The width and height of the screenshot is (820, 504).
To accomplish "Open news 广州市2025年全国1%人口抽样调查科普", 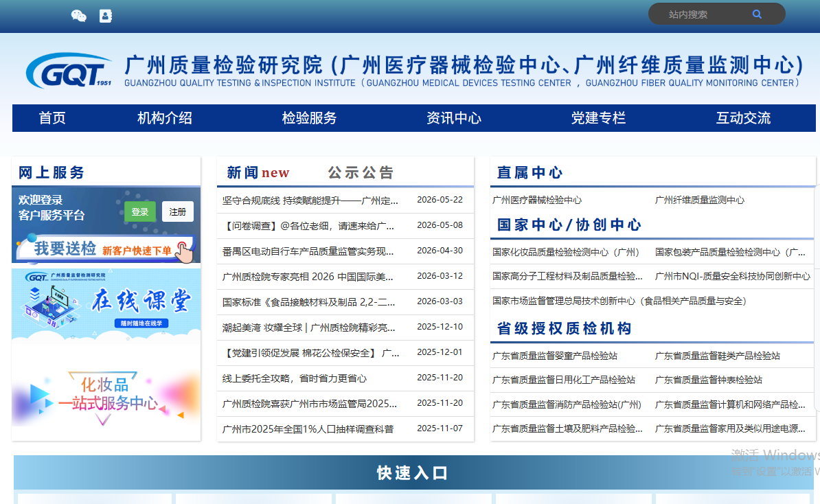I will point(308,429).
